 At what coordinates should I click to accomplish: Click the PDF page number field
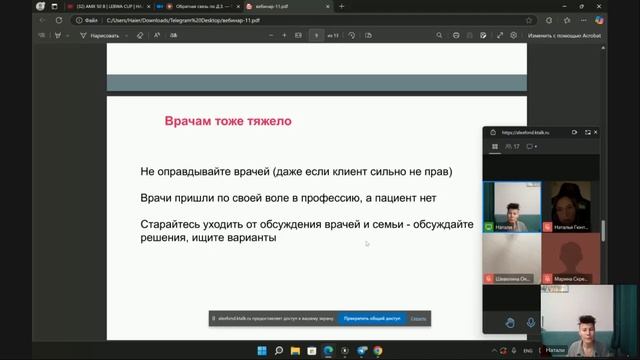point(316,36)
